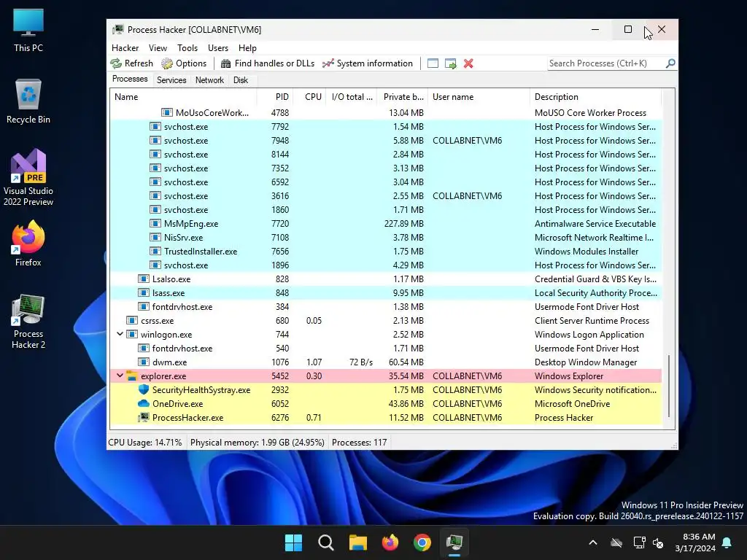Click the lsass.exe process icon

click(144, 293)
